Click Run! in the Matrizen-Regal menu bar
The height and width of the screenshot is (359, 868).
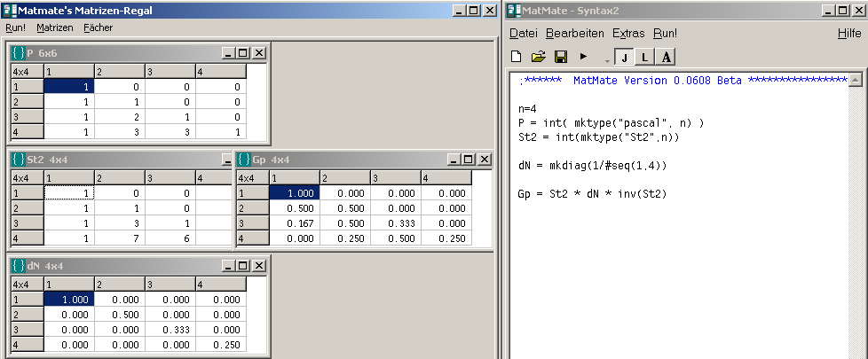(15, 27)
